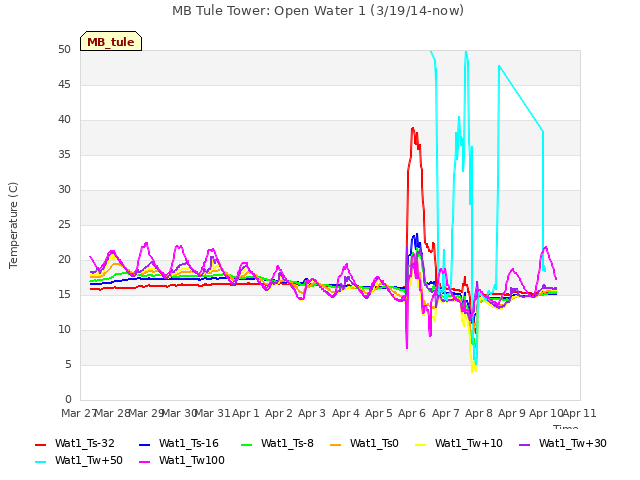This screenshot has height=480, width=640.
Task: Click the Apr 11 x-axis date label
Action: 580,413
